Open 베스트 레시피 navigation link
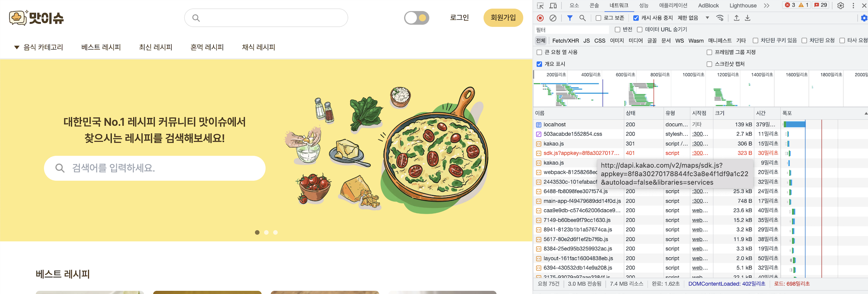 tap(101, 47)
